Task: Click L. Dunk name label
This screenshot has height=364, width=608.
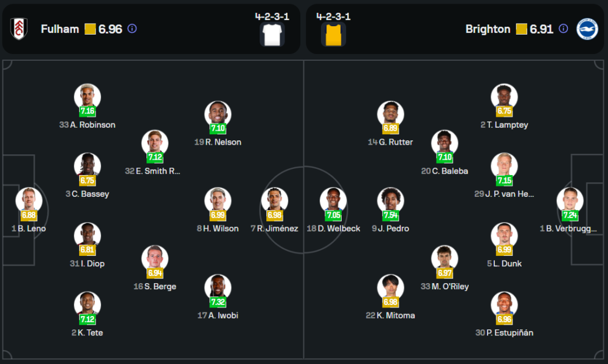Action: (504, 264)
